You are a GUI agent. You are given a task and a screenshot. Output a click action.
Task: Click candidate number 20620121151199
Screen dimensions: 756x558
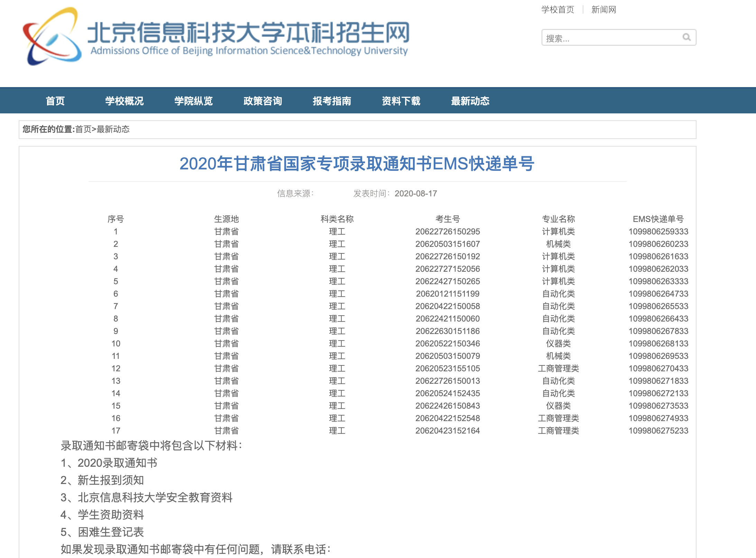[448, 294]
